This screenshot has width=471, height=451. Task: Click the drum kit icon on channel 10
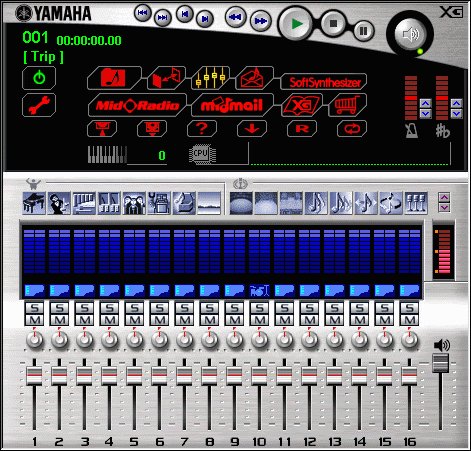tap(259, 291)
